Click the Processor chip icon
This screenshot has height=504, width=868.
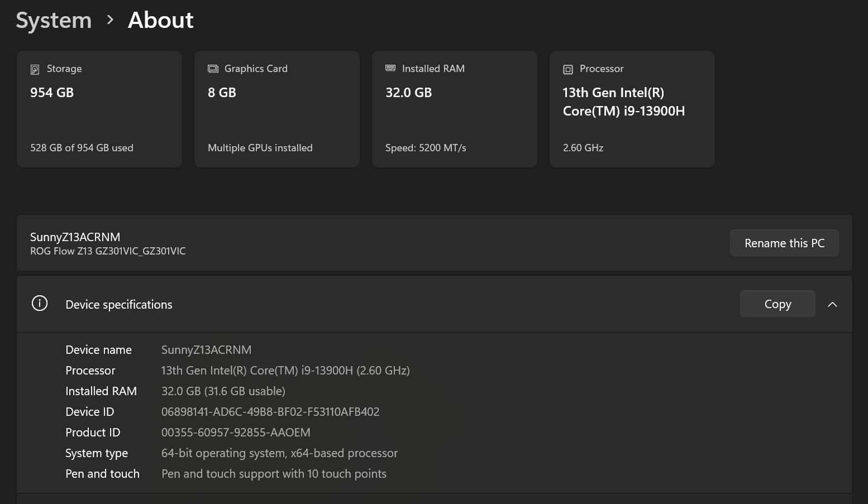pyautogui.click(x=568, y=69)
